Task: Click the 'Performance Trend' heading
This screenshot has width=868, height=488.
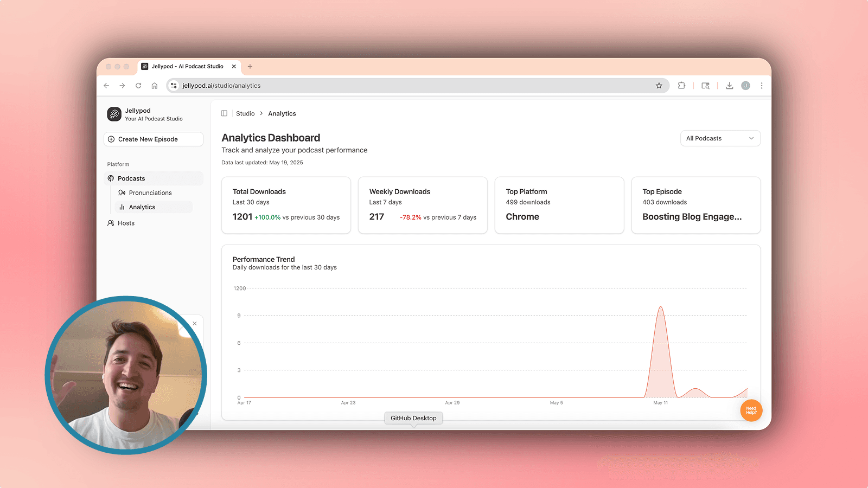Action: pos(264,259)
